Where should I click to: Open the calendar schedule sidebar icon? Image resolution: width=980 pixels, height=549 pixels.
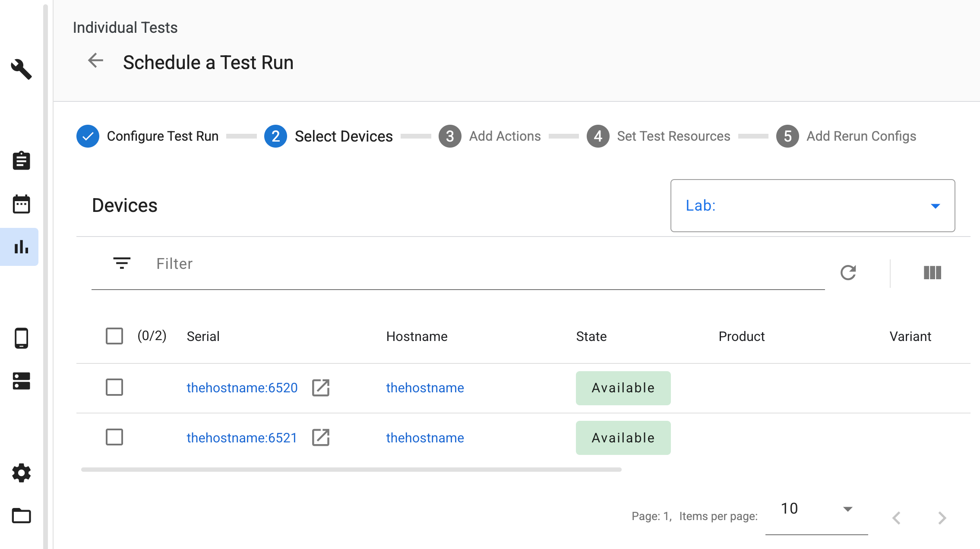point(21,204)
